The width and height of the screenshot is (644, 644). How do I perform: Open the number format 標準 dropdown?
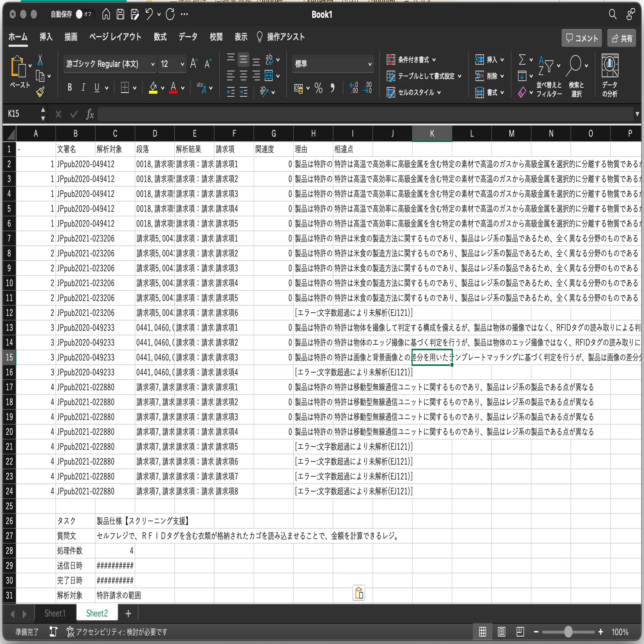coord(370,64)
